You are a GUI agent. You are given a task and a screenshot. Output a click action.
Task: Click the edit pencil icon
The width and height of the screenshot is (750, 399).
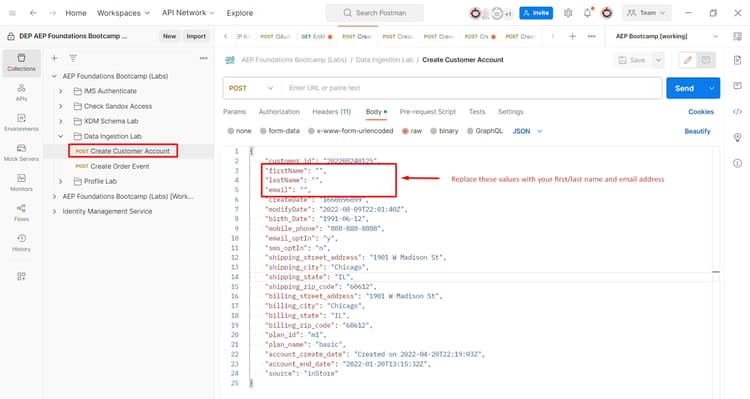688,60
